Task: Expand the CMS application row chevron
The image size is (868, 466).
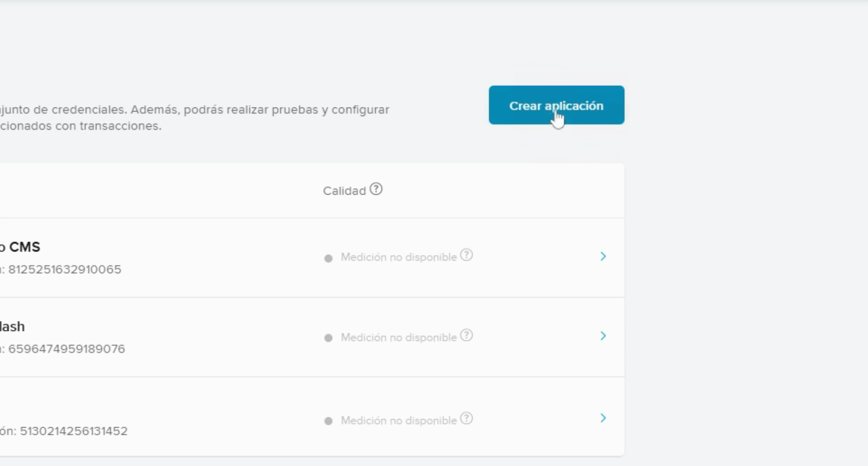Action: click(603, 256)
